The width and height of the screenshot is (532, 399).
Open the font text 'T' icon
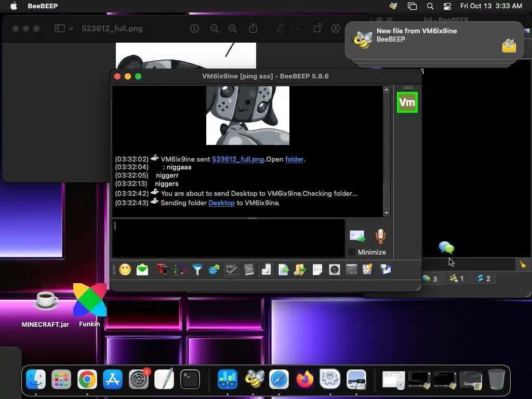pos(163,270)
